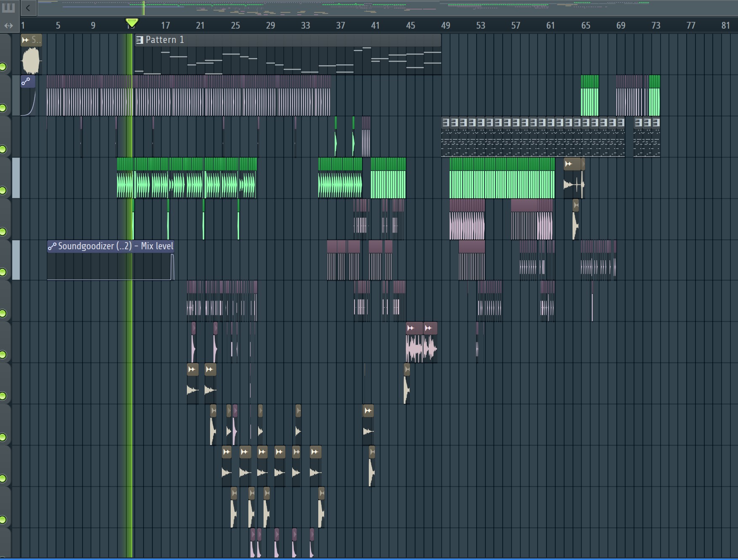Select the Pattern 1 clip title
Screen dimensions: 738x560
pos(165,40)
